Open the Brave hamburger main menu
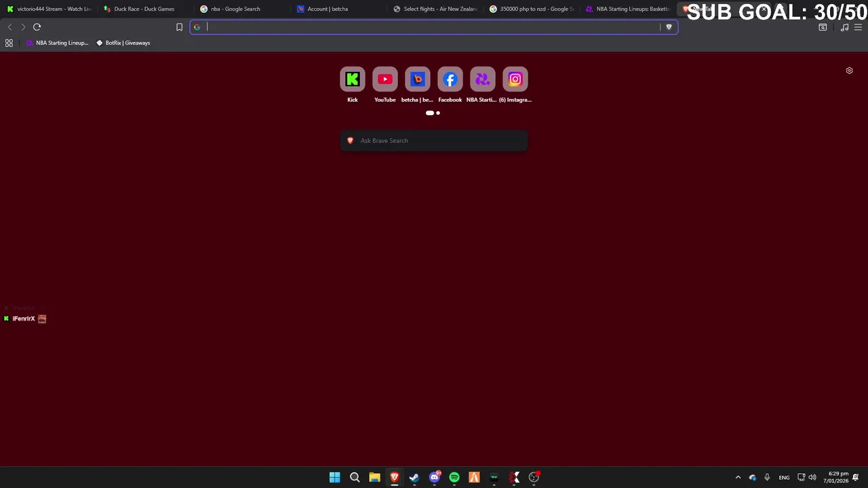 coord(859,27)
